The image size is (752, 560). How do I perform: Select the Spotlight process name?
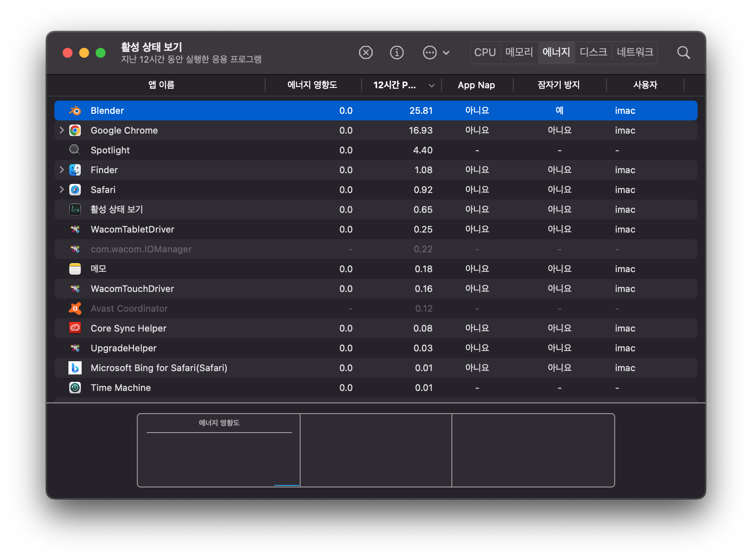point(110,150)
